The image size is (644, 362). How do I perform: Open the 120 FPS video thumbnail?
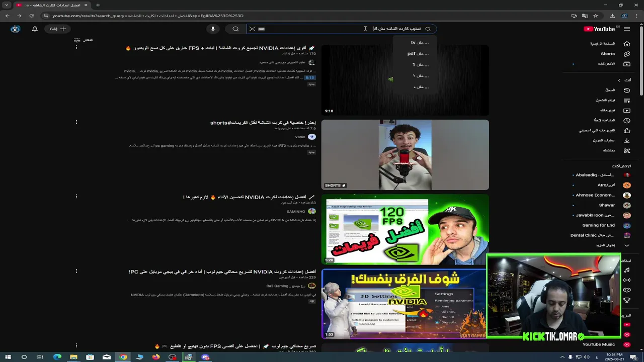click(x=405, y=229)
